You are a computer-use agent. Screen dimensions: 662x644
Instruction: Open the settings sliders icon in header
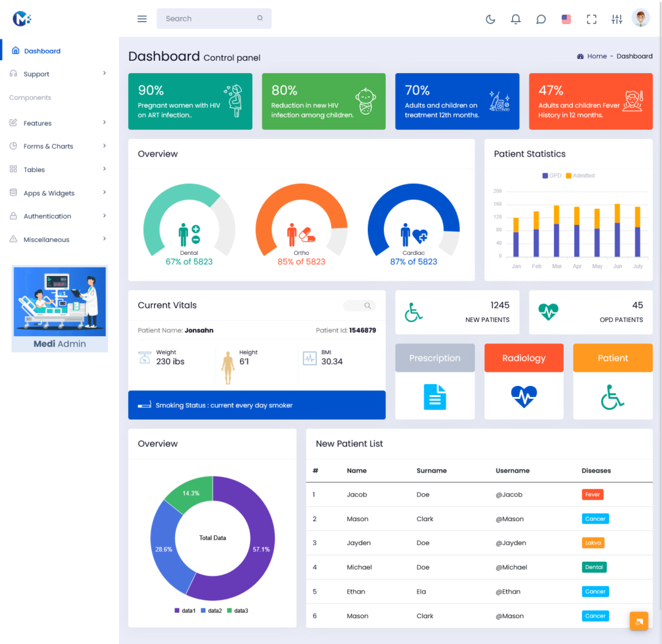[617, 19]
